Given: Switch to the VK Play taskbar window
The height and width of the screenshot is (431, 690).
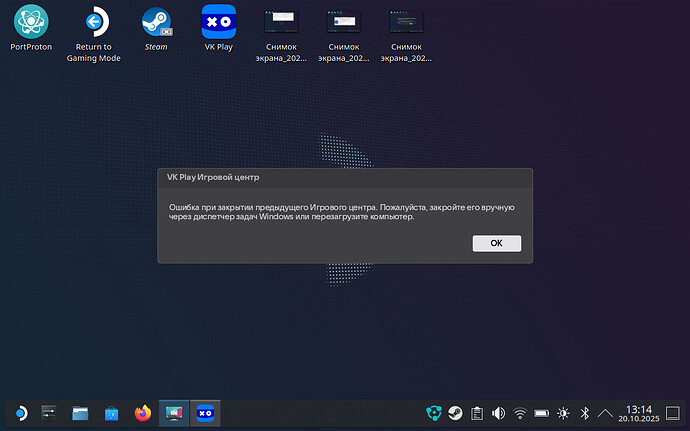Looking at the screenshot, I should click(x=204, y=412).
